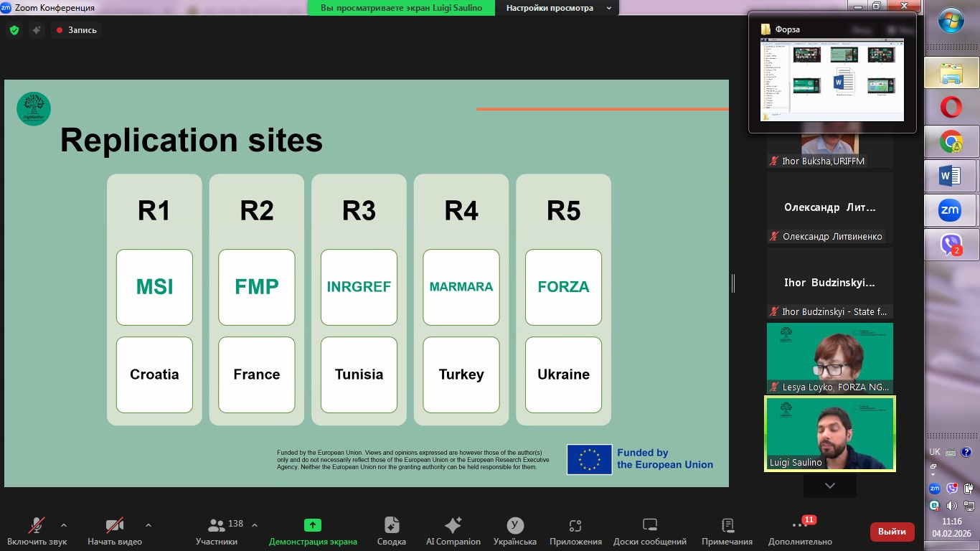Open Примечания notes icon
This screenshot has height=551, width=980.
coord(727,525)
